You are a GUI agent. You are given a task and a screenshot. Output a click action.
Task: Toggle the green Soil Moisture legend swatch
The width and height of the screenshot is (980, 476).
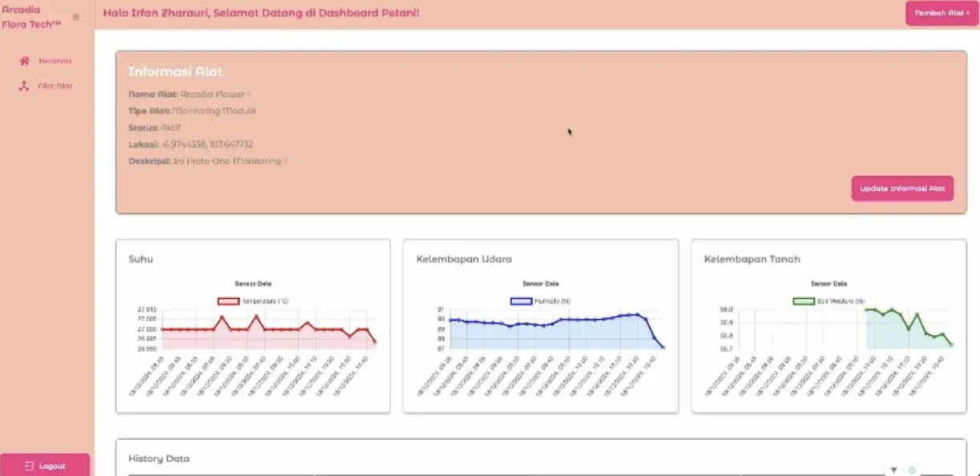(803, 301)
